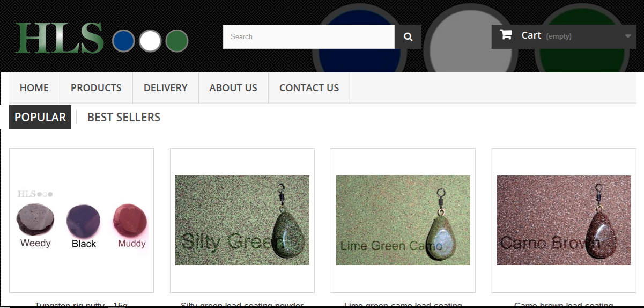Click the blue circle in the logo
Image resolution: width=644 pixels, height=308 pixels.
pos(123,41)
